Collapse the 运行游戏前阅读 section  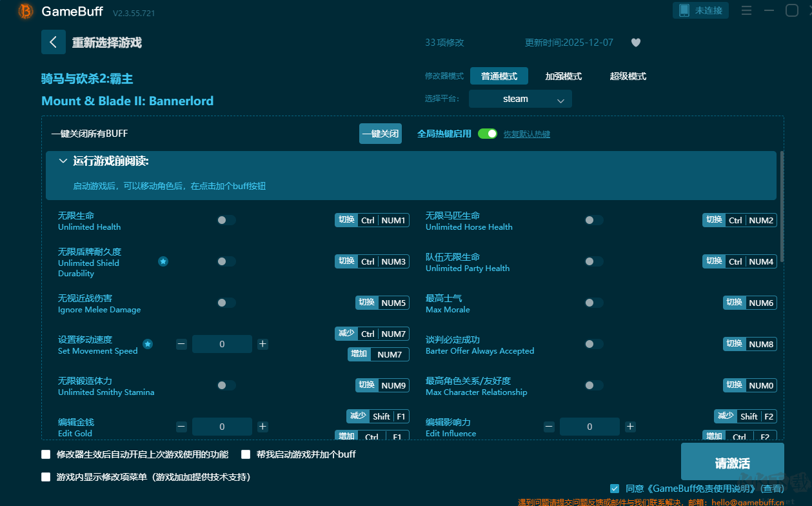click(x=63, y=161)
